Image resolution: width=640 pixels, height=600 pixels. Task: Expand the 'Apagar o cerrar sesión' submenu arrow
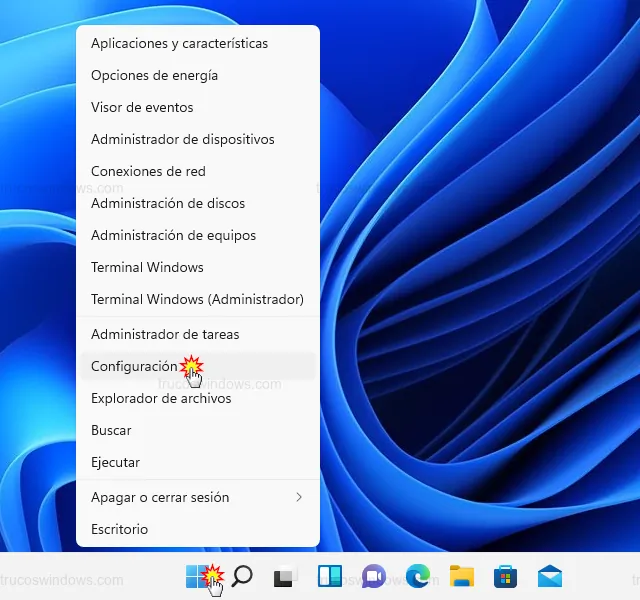pyautogui.click(x=298, y=497)
